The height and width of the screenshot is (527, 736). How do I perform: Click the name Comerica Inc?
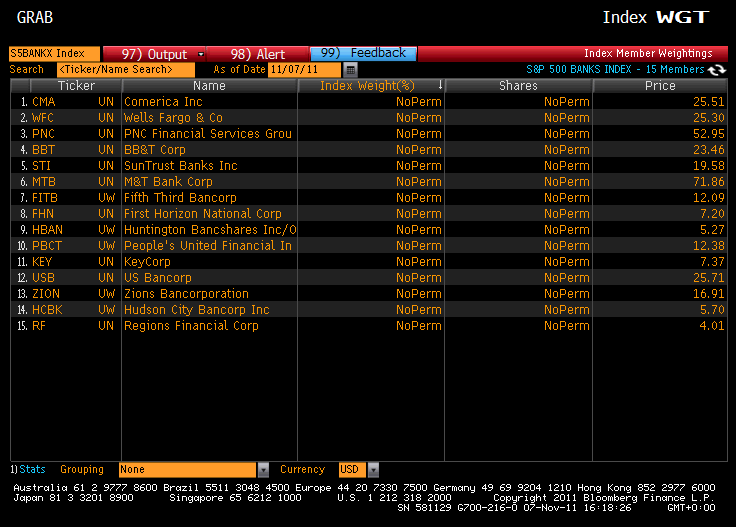click(x=163, y=102)
